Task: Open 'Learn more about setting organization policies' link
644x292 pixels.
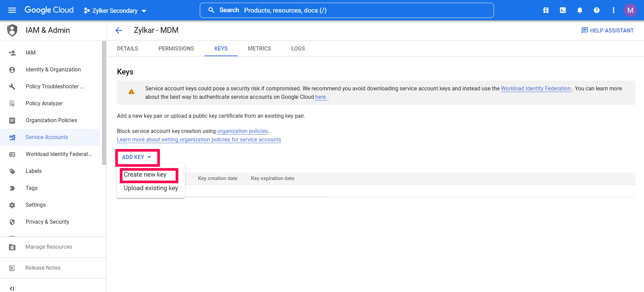Action: [199, 139]
